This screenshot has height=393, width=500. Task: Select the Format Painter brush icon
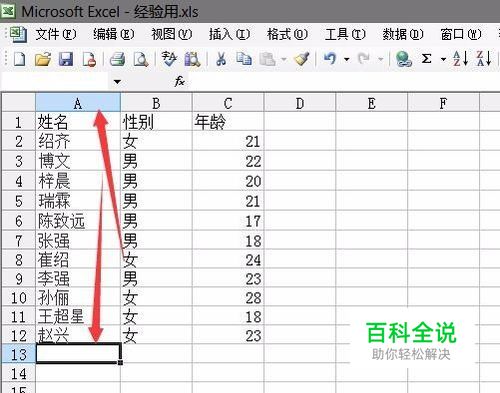302,59
